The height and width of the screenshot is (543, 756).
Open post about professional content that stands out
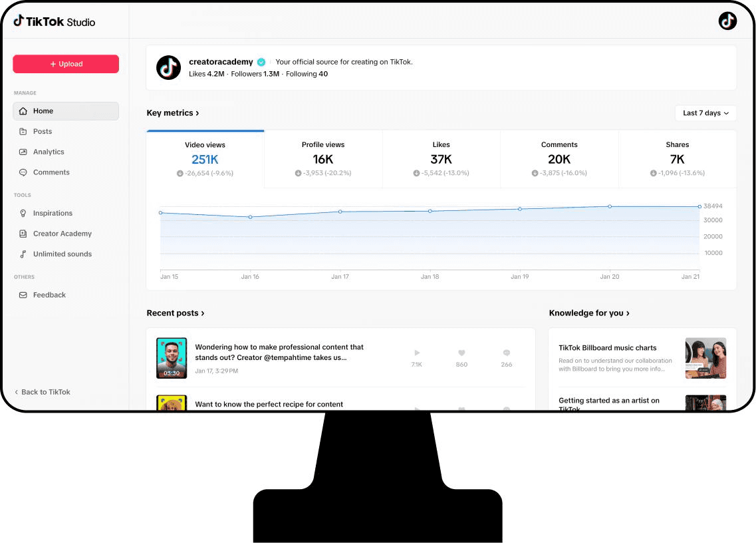pos(279,352)
